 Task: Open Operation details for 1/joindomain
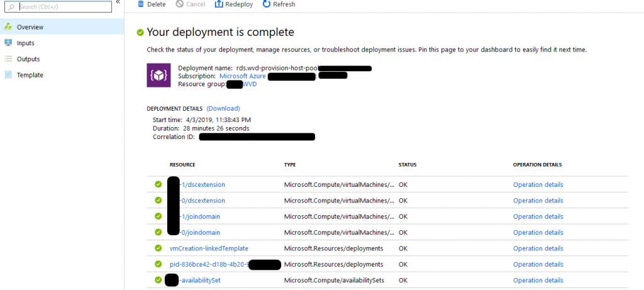[538, 216]
